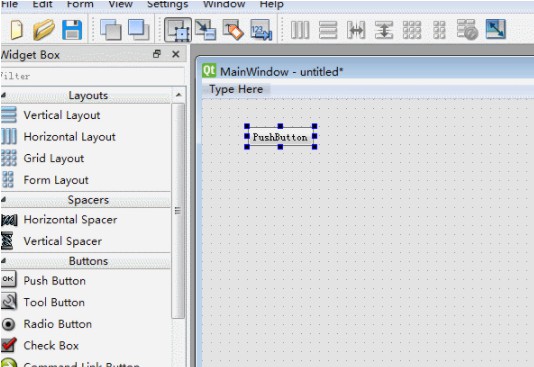Select Tool Button widget in list
The width and height of the screenshot is (534, 367).
tap(85, 302)
